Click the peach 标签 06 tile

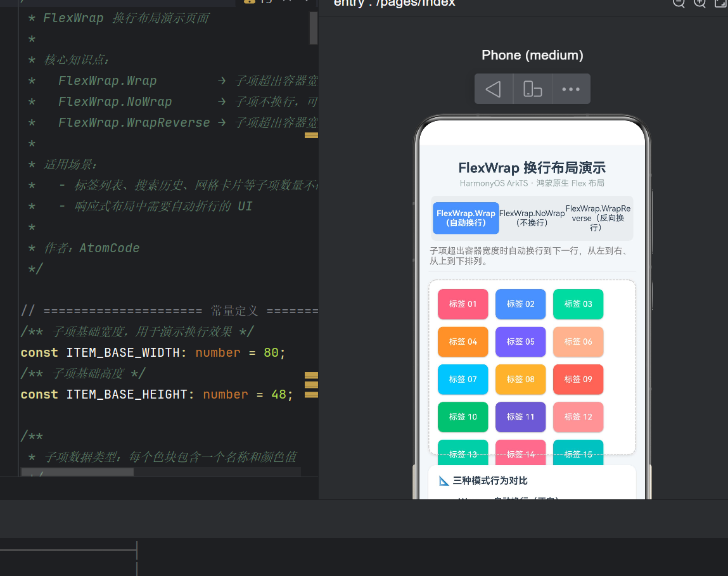coord(578,342)
